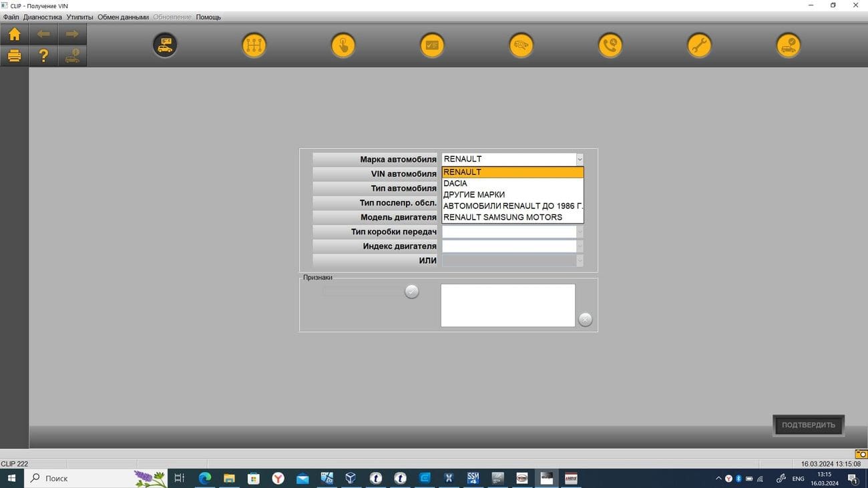Open help with the question mark icon
The width and height of the screenshot is (868, 488).
click(x=43, y=56)
